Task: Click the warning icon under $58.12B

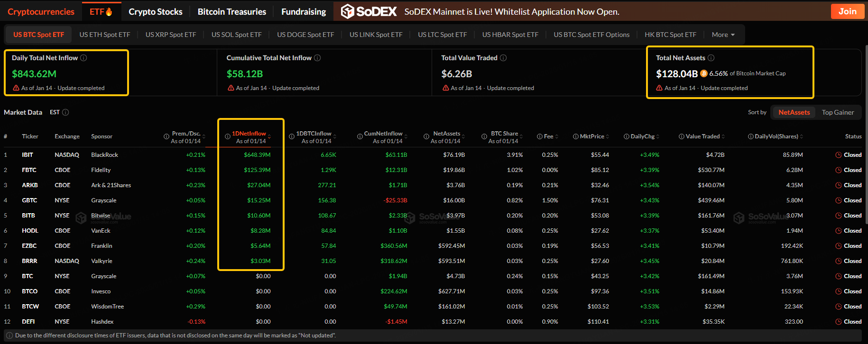Action: tap(231, 88)
